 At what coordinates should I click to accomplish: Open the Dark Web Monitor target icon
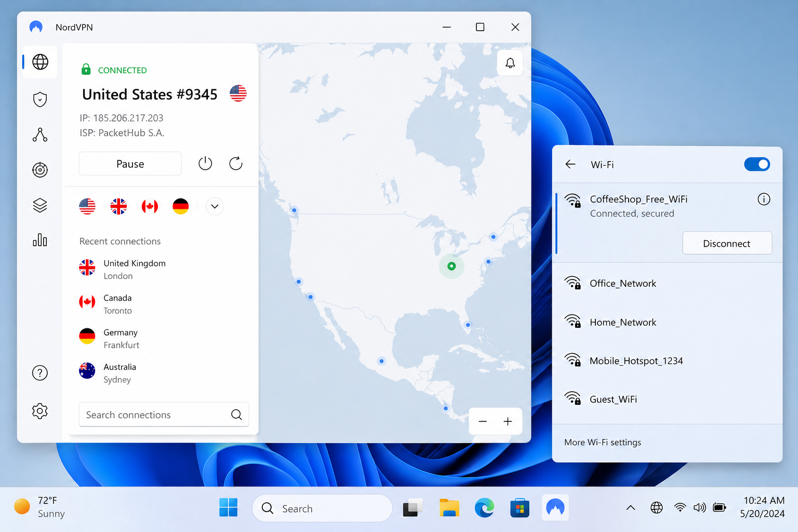click(40, 170)
